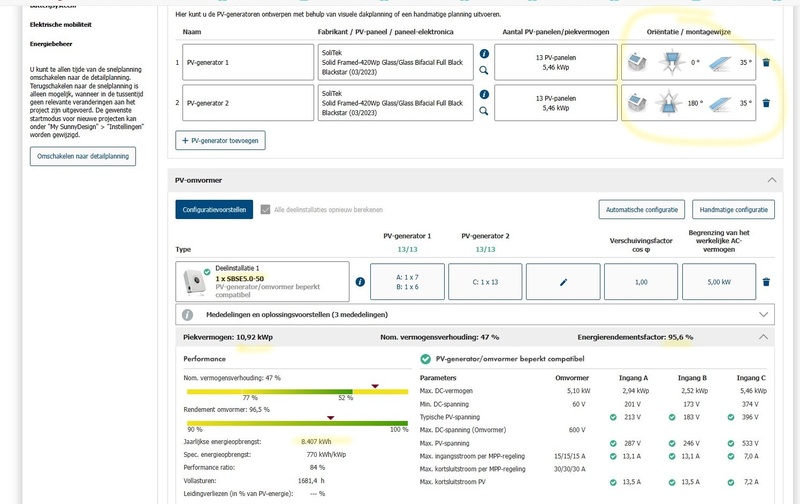The width and height of the screenshot is (800, 504).
Task: Delete PV-generator 1 row
Action: [766, 62]
